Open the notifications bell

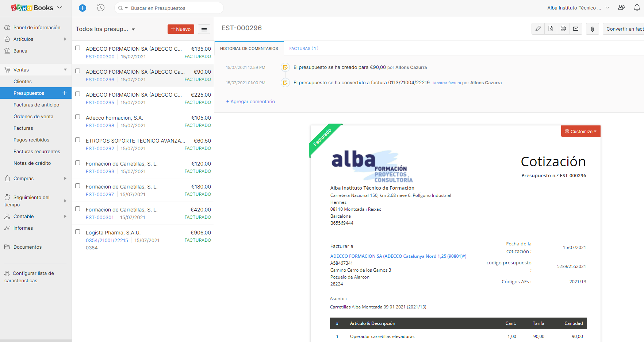637,8
